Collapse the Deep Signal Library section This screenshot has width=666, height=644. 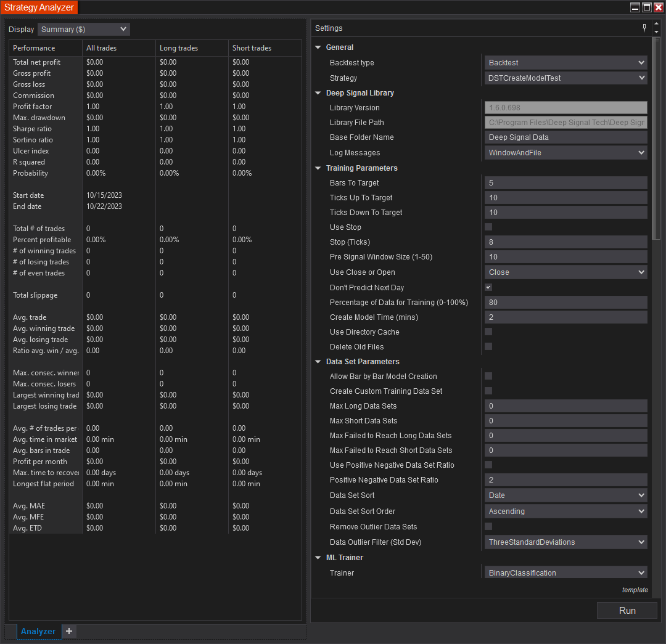tap(318, 93)
